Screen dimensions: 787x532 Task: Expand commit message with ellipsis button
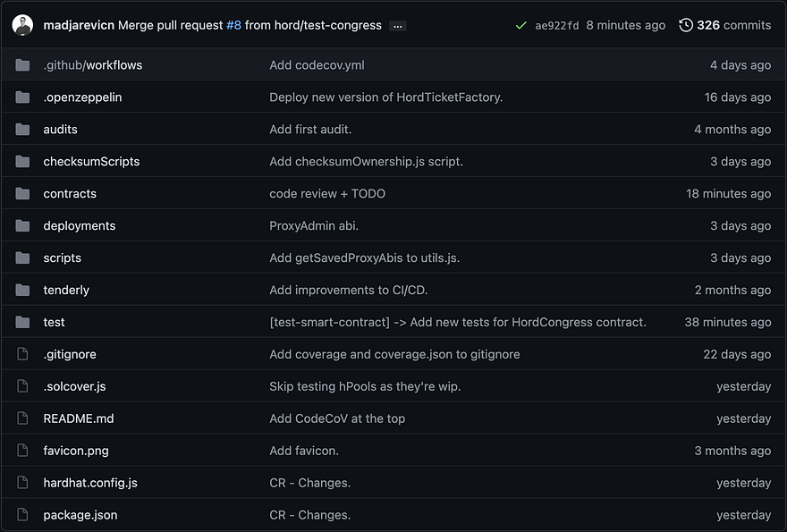click(397, 26)
